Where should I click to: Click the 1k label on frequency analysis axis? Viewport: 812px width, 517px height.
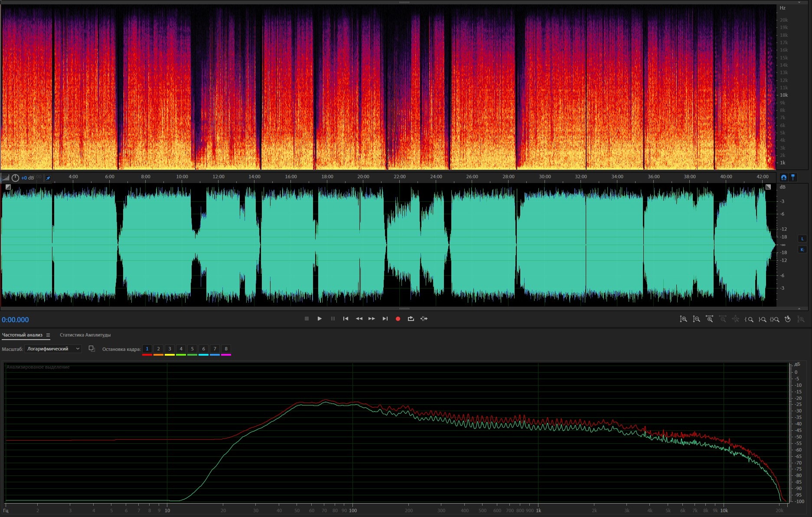point(538,510)
